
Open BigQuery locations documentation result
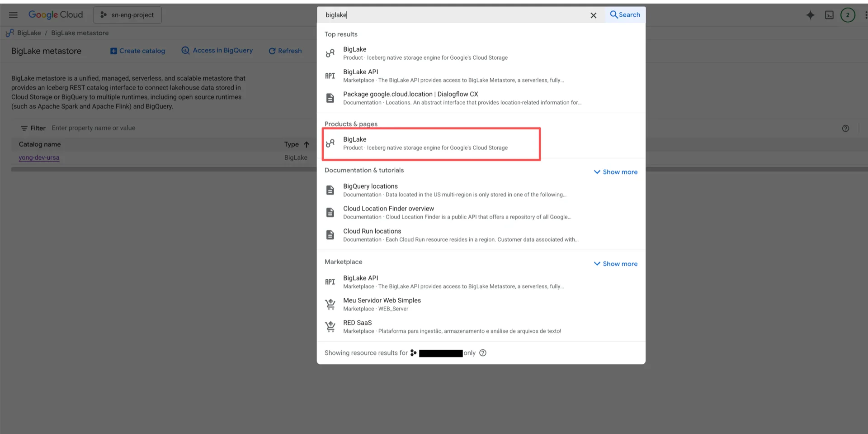click(481, 190)
